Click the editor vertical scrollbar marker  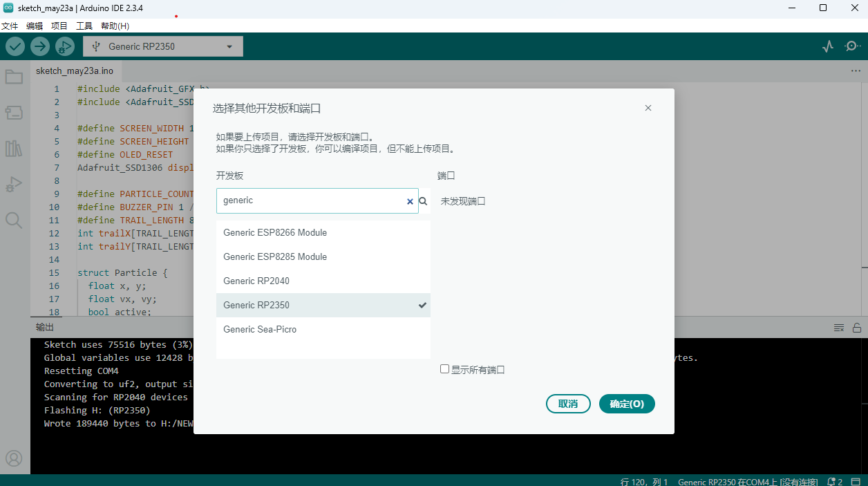(x=865, y=269)
